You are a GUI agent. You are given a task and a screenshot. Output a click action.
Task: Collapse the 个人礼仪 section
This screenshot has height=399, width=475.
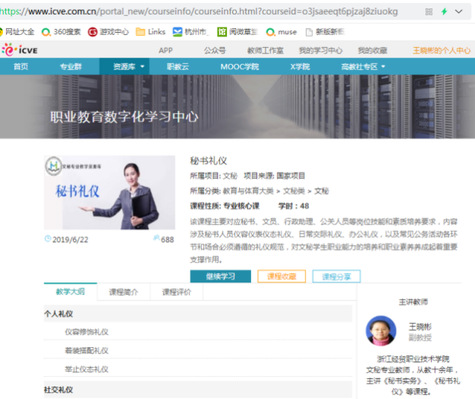pos(198,313)
